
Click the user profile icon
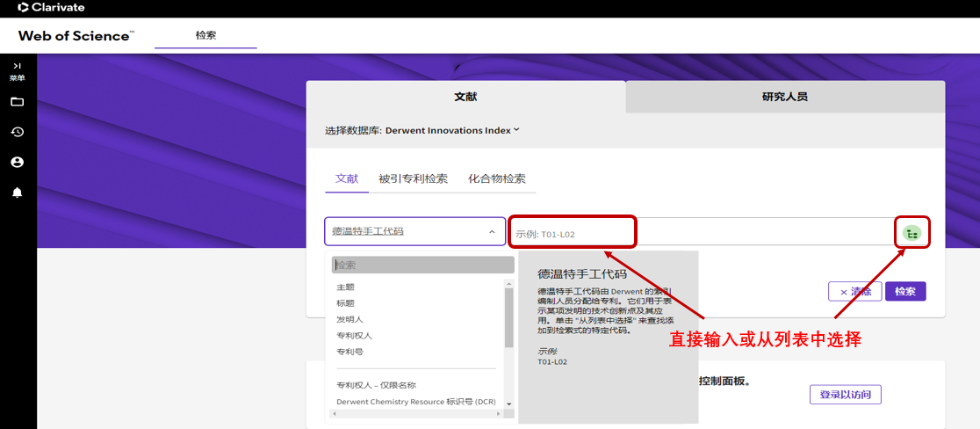coord(17,163)
